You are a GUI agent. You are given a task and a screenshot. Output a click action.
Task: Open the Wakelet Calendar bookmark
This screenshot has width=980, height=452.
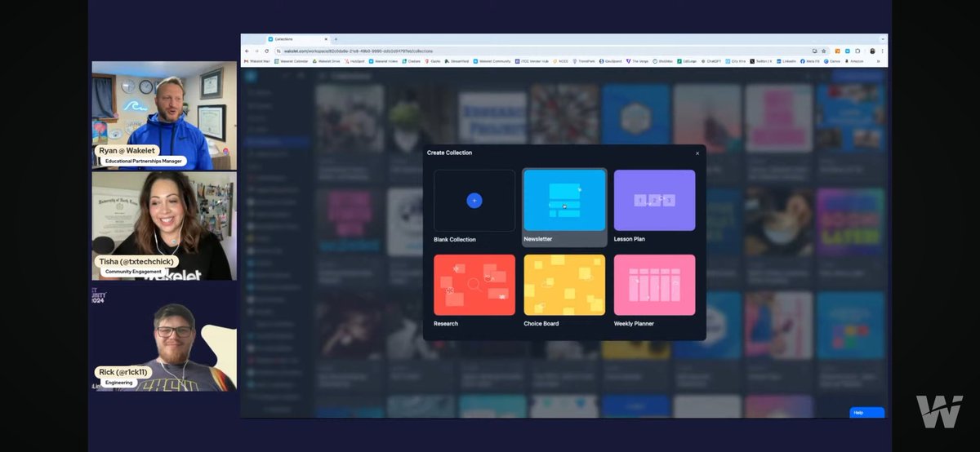[292, 61]
